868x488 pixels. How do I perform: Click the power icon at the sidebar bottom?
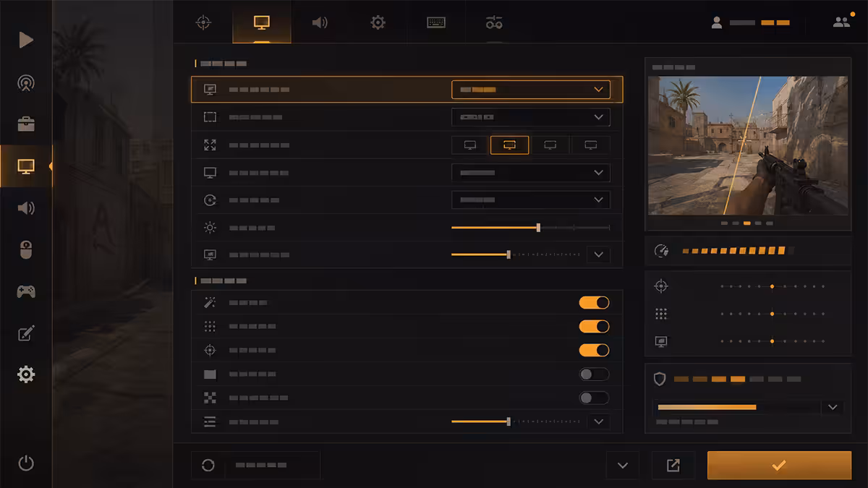(x=26, y=463)
